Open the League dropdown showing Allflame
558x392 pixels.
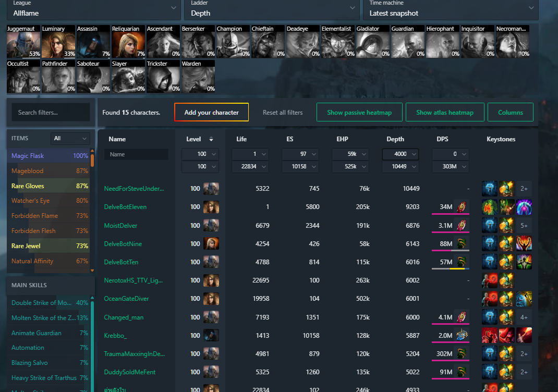click(93, 10)
